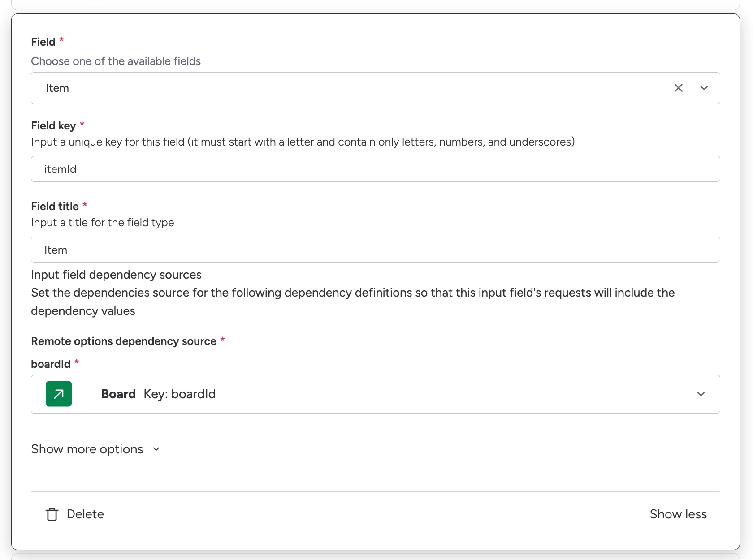Click the green arrow Board icon
This screenshot has height=560, width=753.
click(59, 394)
